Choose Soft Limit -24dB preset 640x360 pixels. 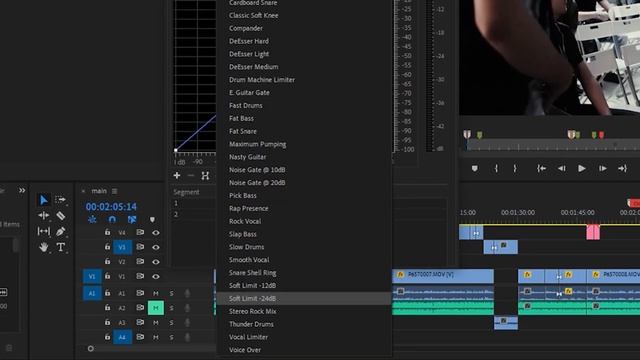[304, 298]
